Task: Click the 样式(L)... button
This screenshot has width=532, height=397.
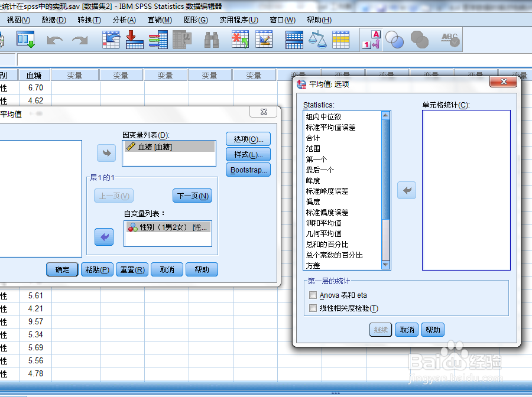Action: (x=248, y=155)
